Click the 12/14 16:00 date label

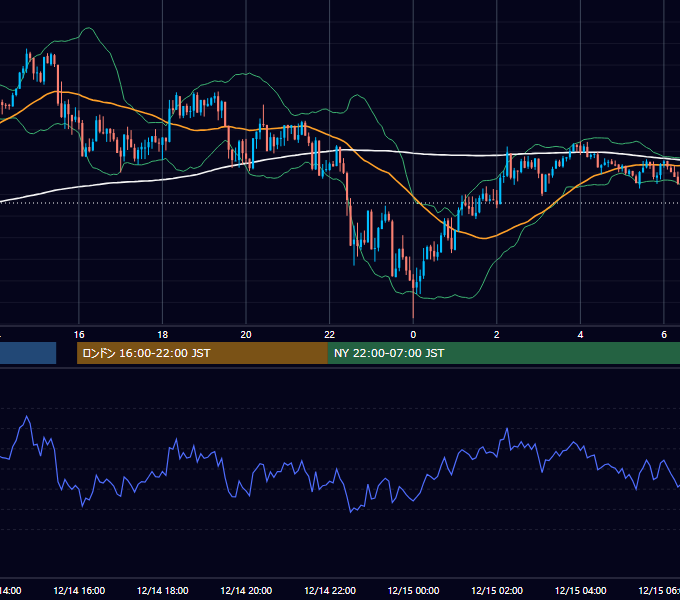[79, 590]
